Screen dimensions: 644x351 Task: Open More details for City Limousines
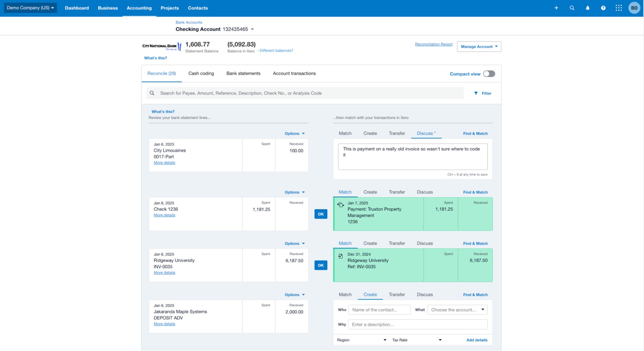[x=164, y=163]
